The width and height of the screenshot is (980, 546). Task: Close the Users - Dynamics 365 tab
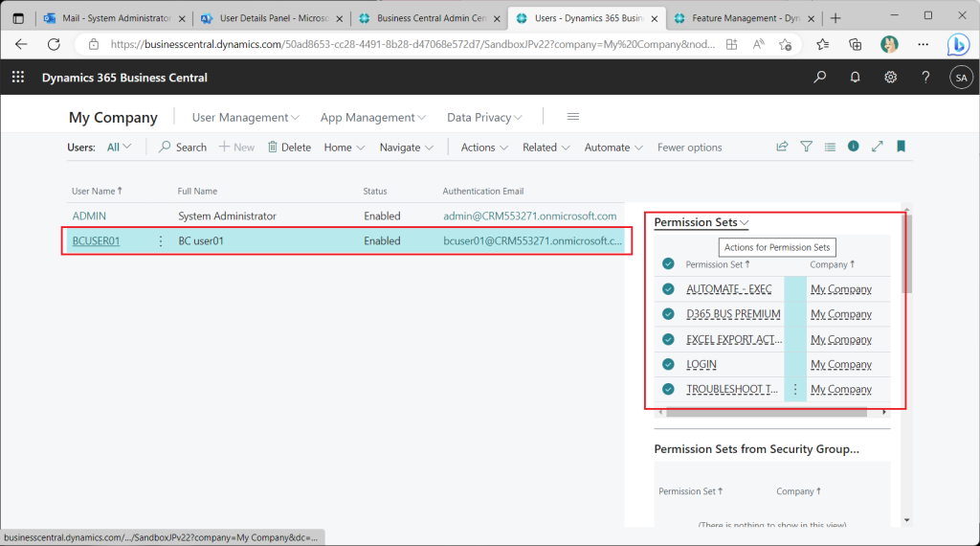pyautogui.click(x=655, y=19)
